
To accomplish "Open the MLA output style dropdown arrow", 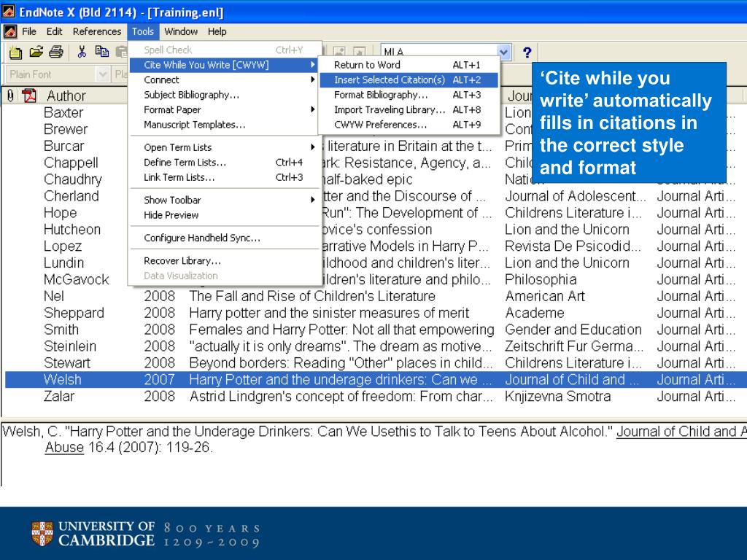I will [x=503, y=52].
